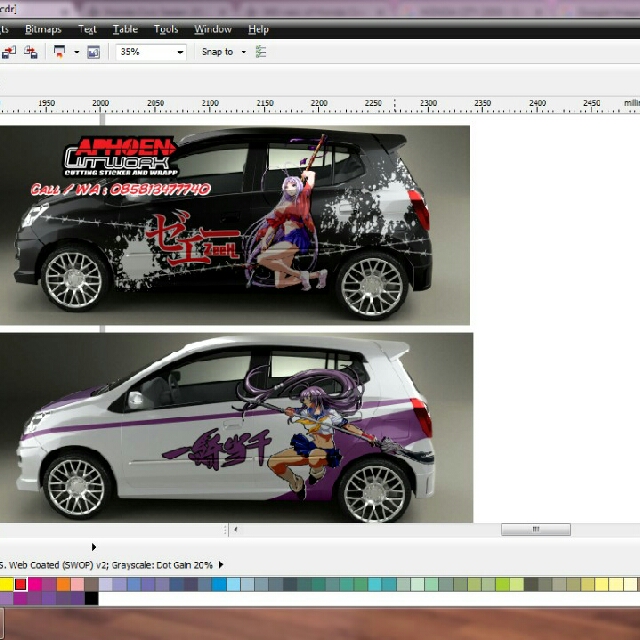
Task: Pick the black swatch in the palette's second row
Action: pos(91,598)
